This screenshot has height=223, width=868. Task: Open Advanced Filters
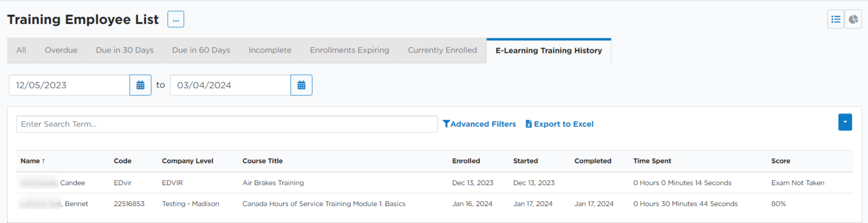(479, 124)
